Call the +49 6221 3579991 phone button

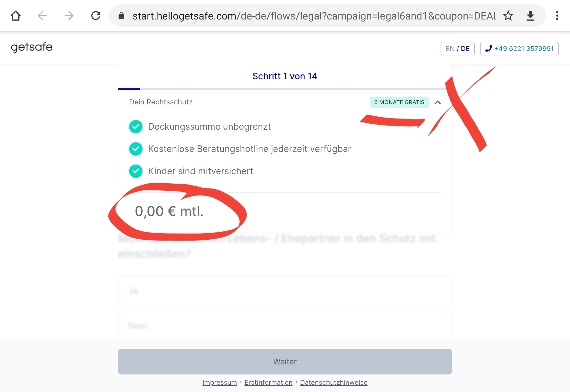tap(519, 49)
